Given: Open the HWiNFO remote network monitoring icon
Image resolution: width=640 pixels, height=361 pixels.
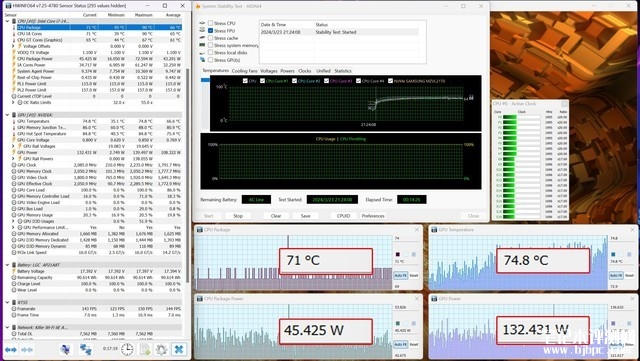Looking at the screenshot, I should (x=65, y=350).
